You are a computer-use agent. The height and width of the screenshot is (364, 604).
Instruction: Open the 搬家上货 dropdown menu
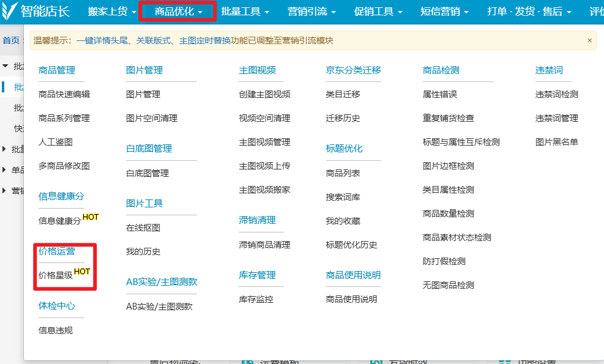(112, 12)
